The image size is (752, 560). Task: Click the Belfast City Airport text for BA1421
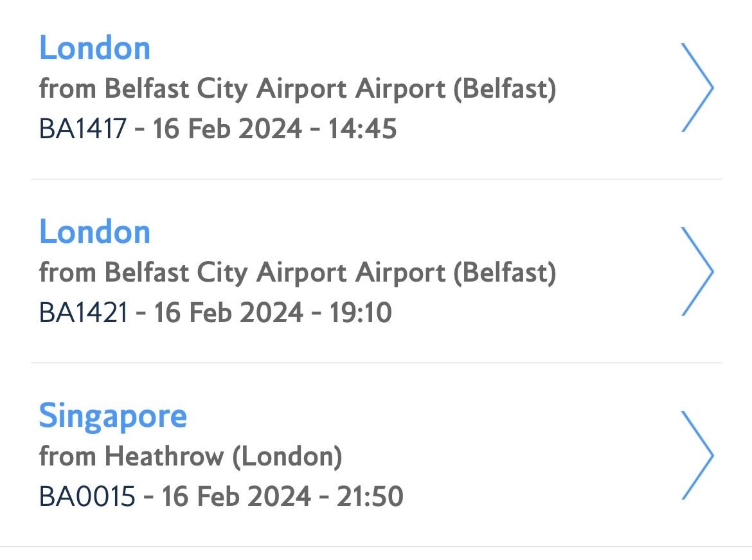pos(300,273)
